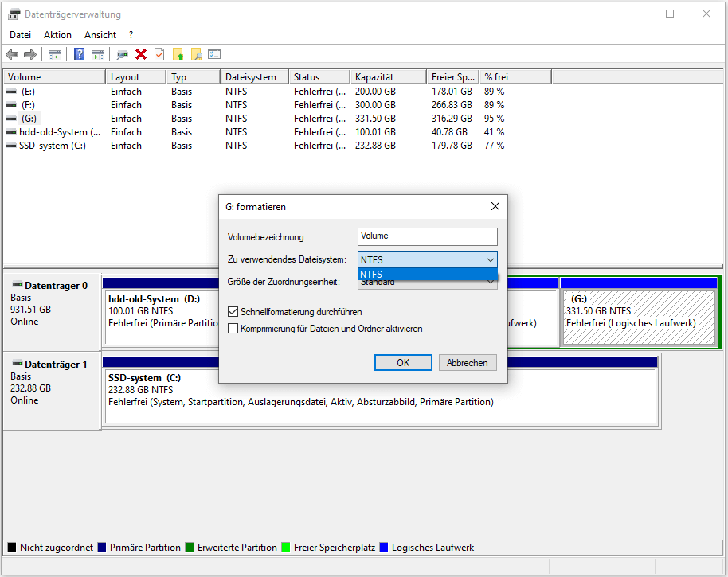Enable Komprimierung für Dateien und Ordner
The height and width of the screenshot is (577, 728).
pos(233,328)
